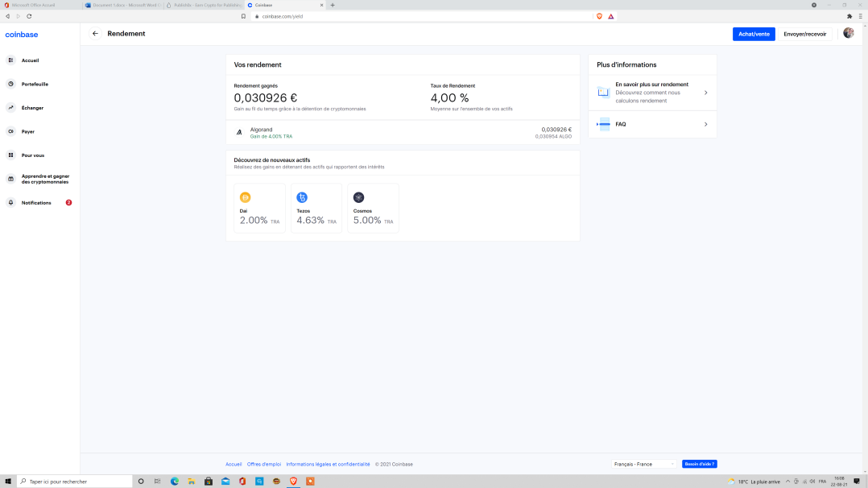Open the Cosmos 5.00% asset card
Screen dimensions: 868x488
click(x=372, y=209)
